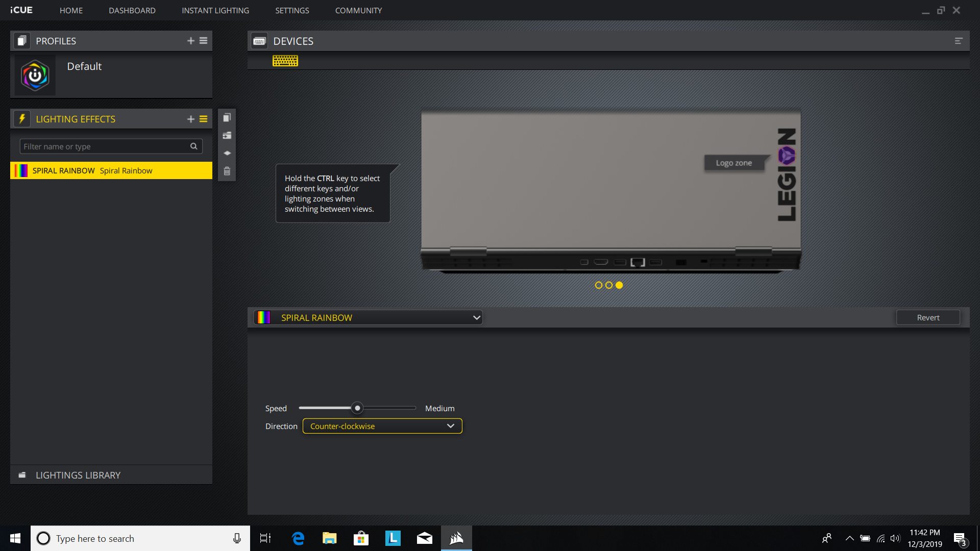Open the Mail app from taskbar
This screenshot has height=551, width=980.
click(x=425, y=538)
